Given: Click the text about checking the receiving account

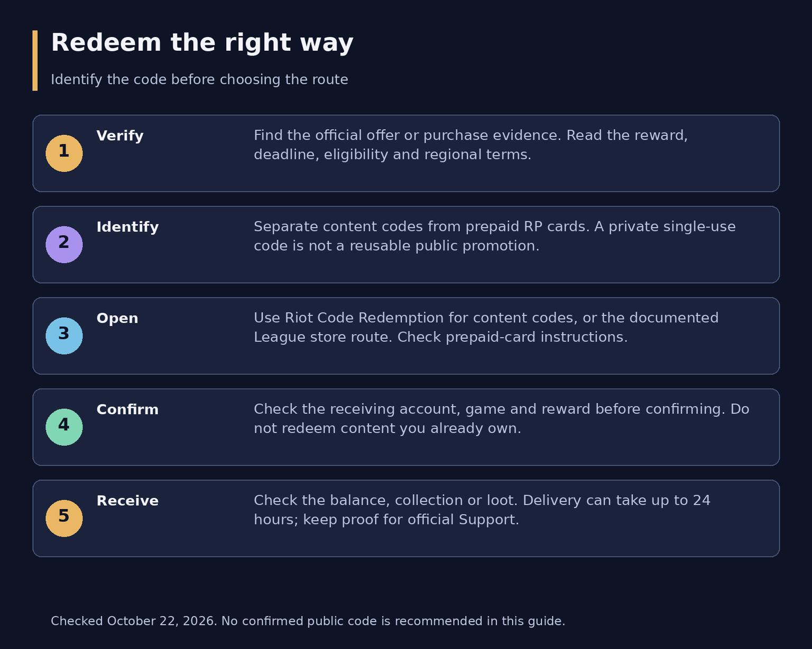Looking at the screenshot, I should tap(501, 419).
